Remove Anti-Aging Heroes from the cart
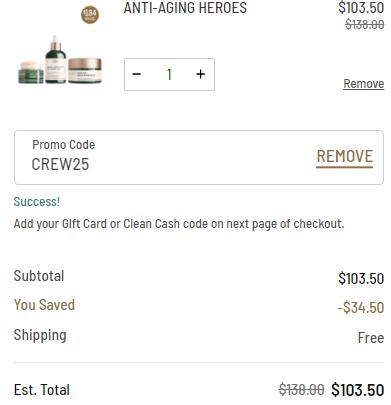391x405 pixels. tap(364, 84)
